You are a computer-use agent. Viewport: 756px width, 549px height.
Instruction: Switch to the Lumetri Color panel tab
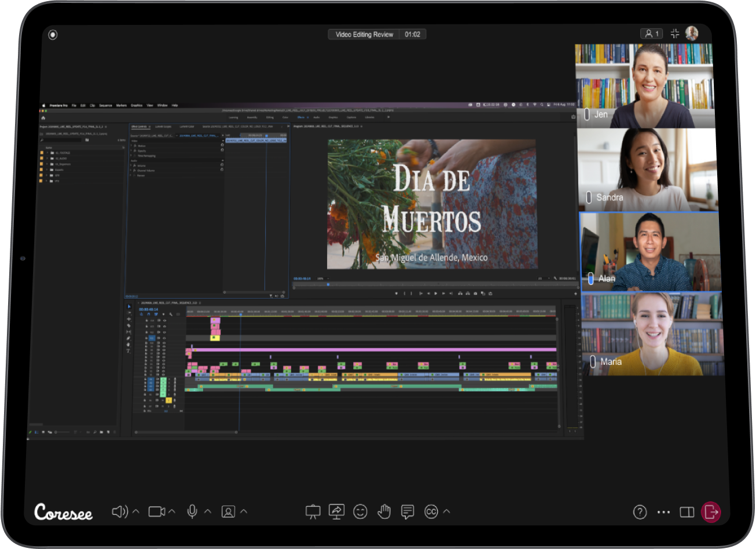click(187, 126)
